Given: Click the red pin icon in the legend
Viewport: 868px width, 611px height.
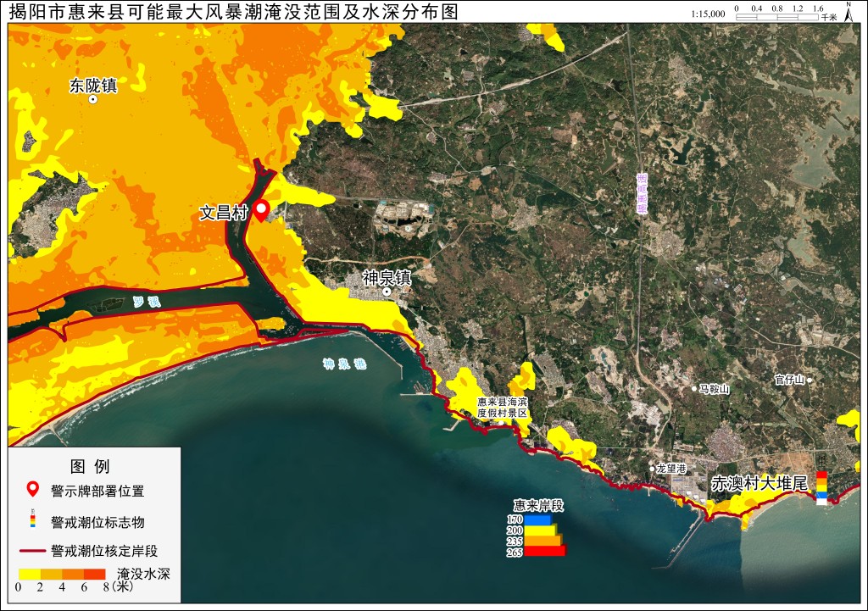Looking at the screenshot, I should pos(33,489).
